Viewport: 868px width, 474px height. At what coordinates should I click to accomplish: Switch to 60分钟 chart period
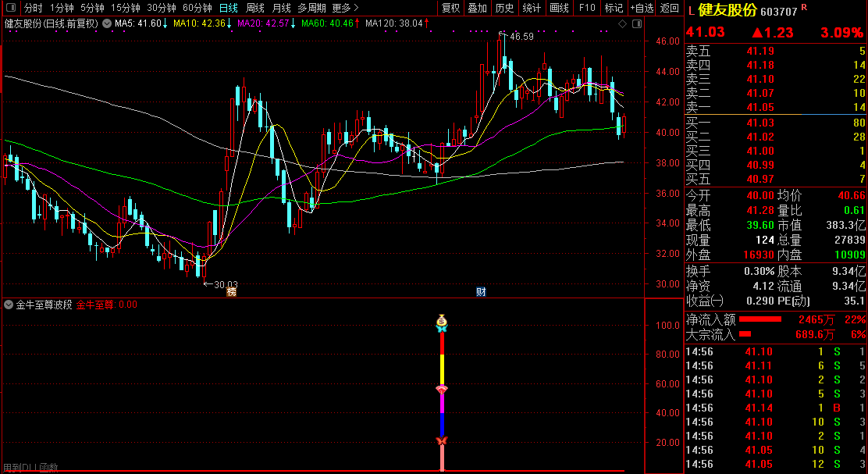[197, 8]
